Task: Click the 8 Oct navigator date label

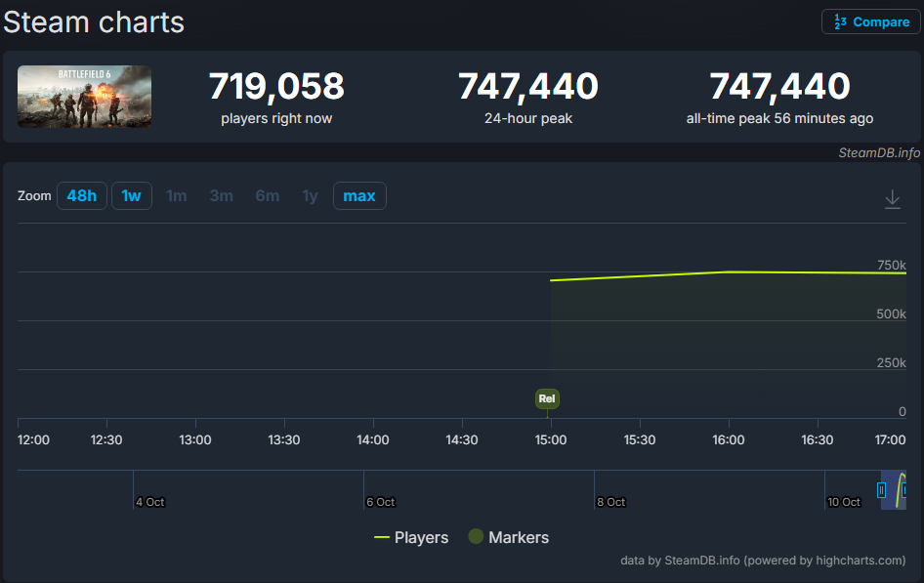Action: pyautogui.click(x=611, y=502)
